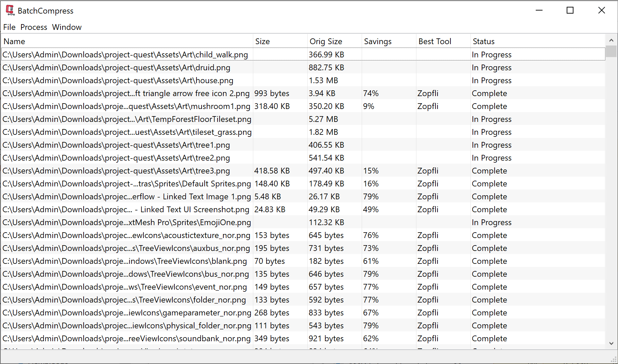
Task: Select the house.png file row
Action: [x=118, y=80]
